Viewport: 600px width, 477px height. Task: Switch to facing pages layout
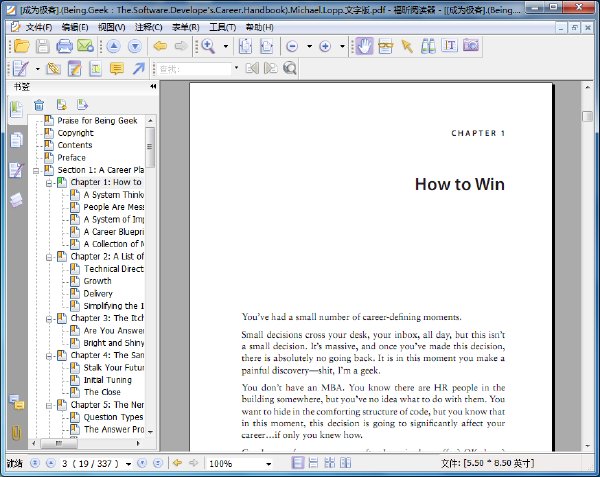[329, 463]
